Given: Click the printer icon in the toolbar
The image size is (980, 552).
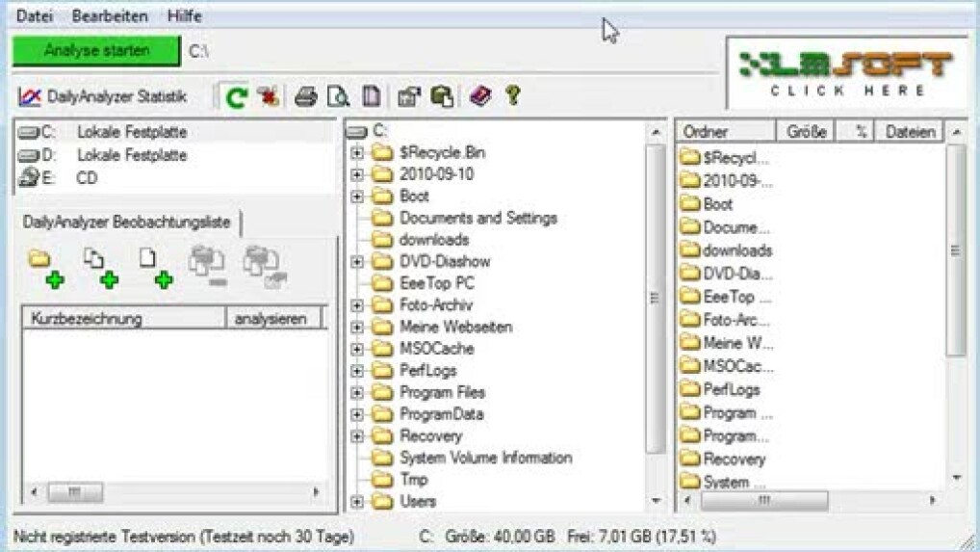Looking at the screenshot, I should tap(306, 96).
